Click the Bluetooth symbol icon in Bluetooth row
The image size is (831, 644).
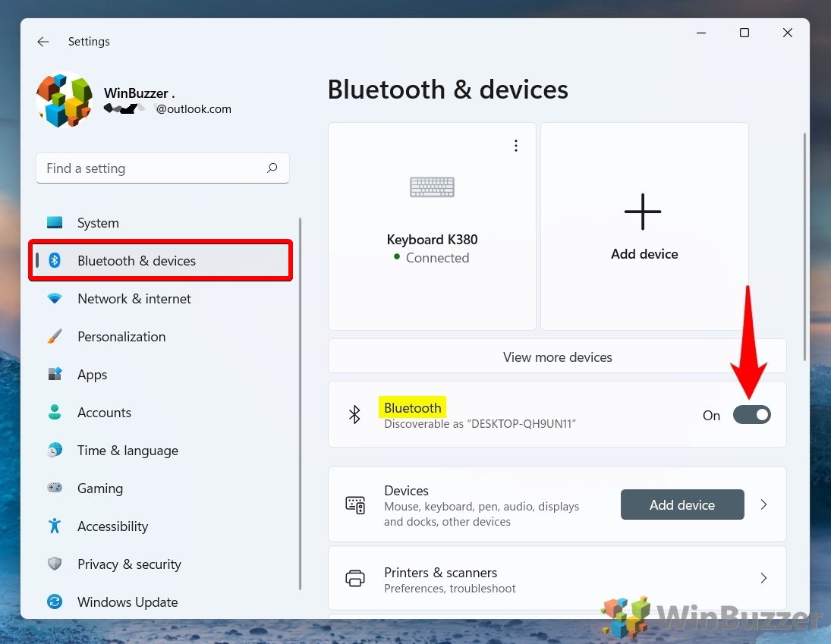pos(354,414)
